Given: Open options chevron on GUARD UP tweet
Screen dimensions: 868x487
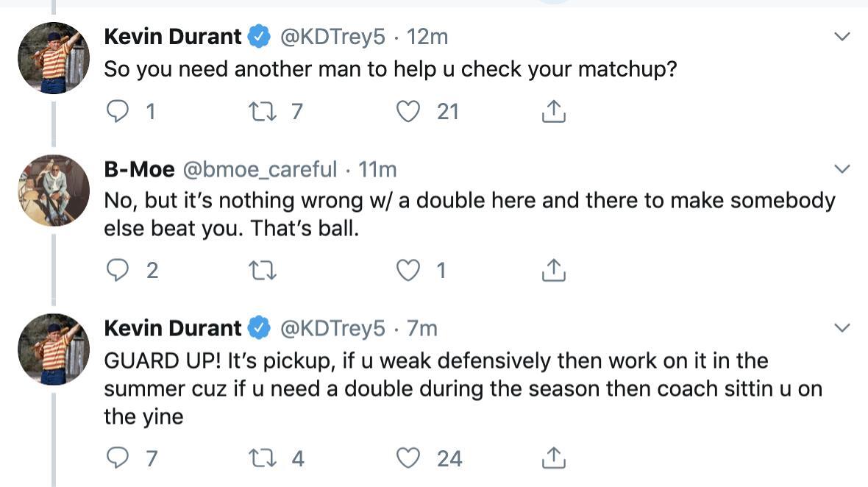Looking at the screenshot, I should pos(842,327).
